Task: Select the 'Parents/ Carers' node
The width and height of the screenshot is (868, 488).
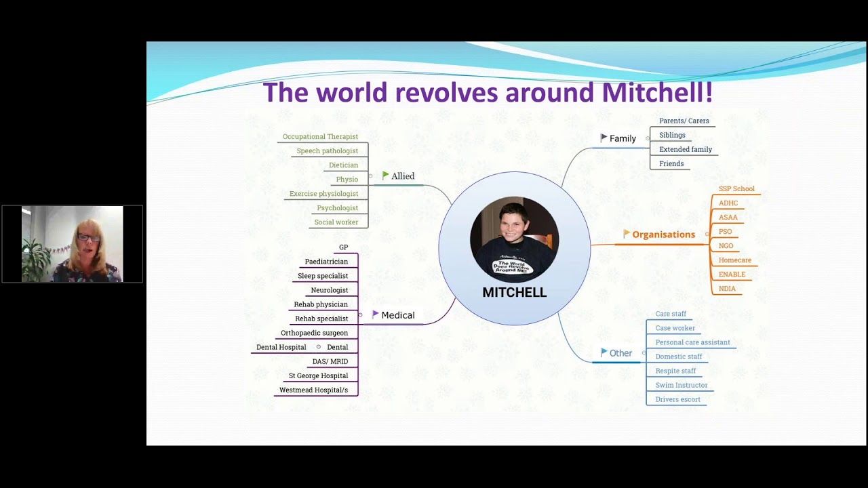Action: point(684,121)
